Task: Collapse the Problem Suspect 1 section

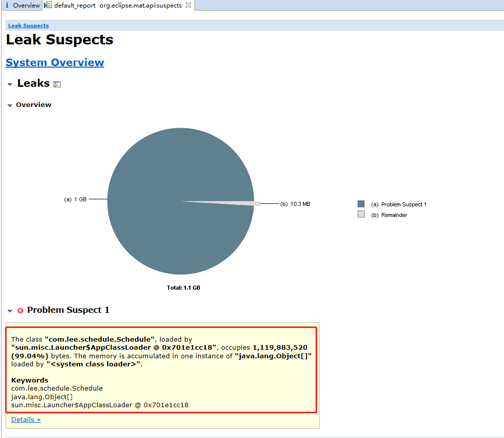Action: 10,311
